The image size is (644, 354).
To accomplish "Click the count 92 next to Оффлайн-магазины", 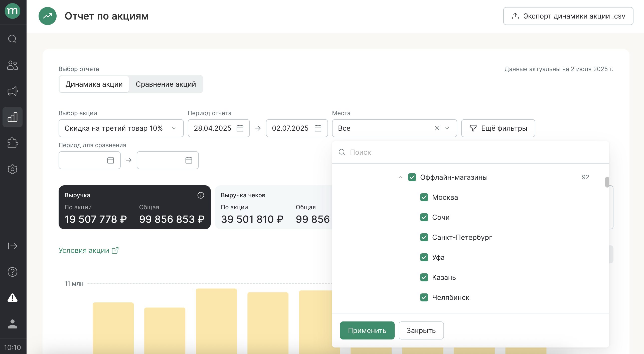I will pyautogui.click(x=585, y=177).
